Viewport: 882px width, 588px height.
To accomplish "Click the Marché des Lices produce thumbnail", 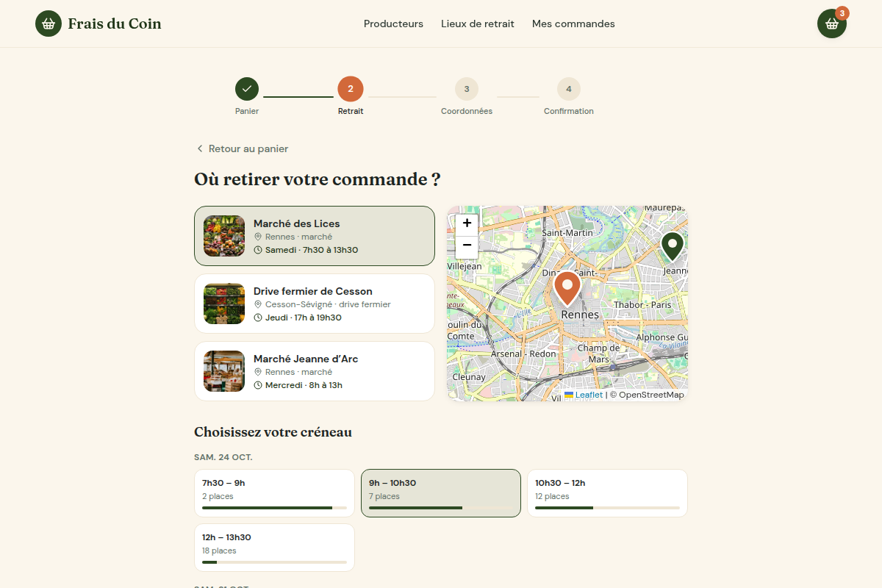I will 224,236.
